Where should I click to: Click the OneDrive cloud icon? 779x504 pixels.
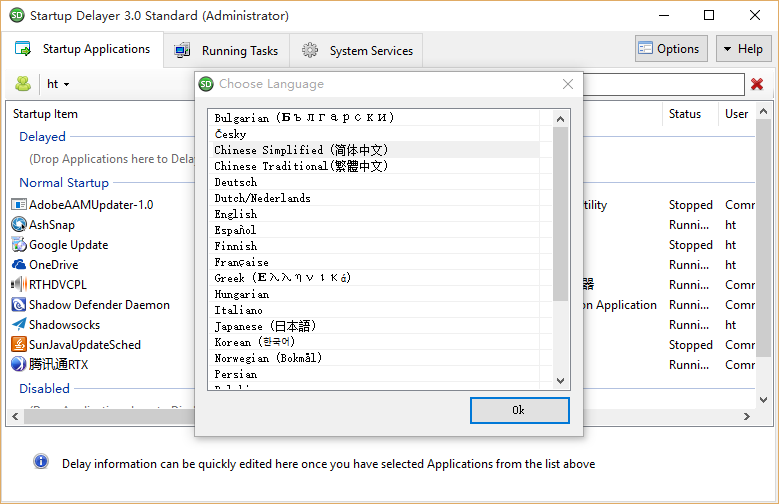pyautogui.click(x=19, y=265)
